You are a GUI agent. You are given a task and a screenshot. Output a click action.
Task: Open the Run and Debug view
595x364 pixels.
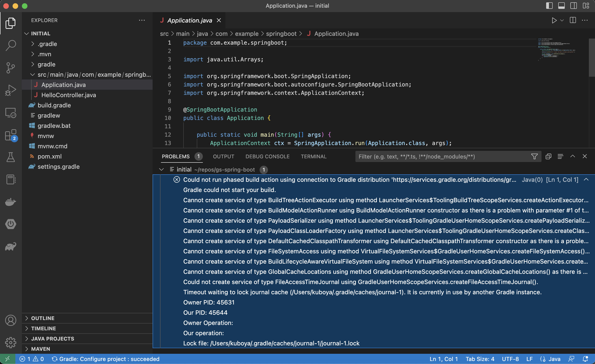11,90
